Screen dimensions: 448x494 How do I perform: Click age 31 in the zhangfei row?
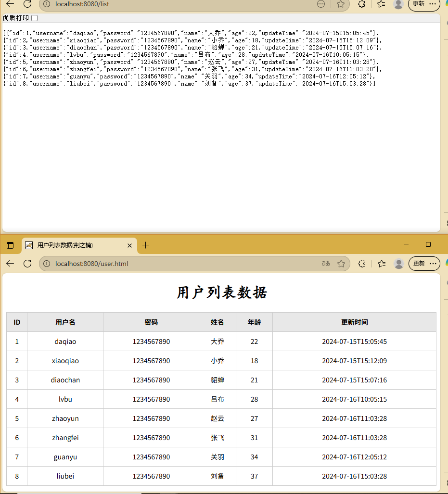click(254, 438)
